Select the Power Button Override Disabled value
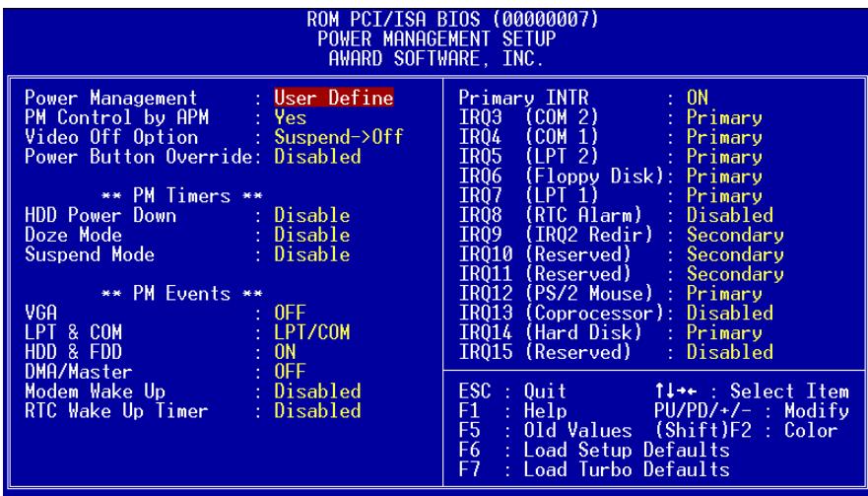Image resolution: width=868 pixels, height=496 pixels. click(x=317, y=156)
